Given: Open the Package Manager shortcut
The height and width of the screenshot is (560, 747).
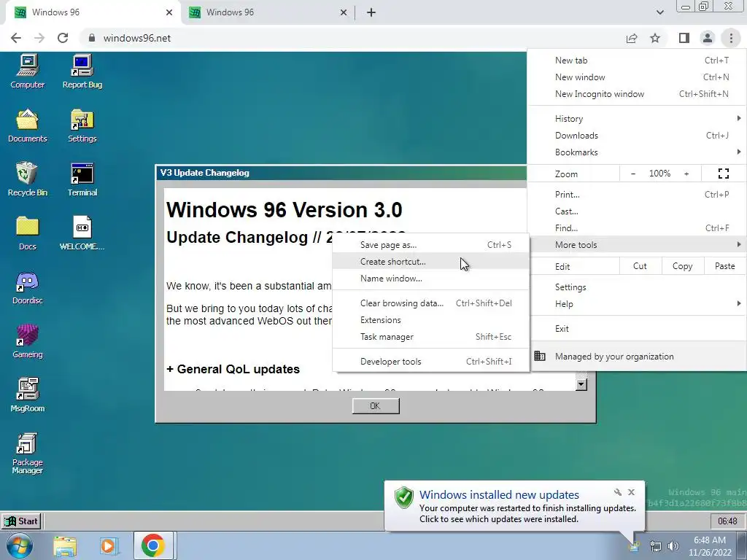Looking at the screenshot, I should (x=27, y=454).
